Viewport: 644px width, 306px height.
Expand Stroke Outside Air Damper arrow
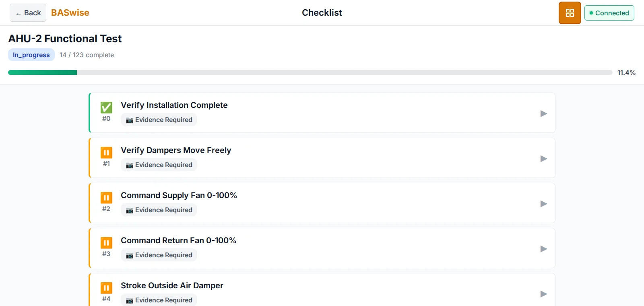[543, 294]
